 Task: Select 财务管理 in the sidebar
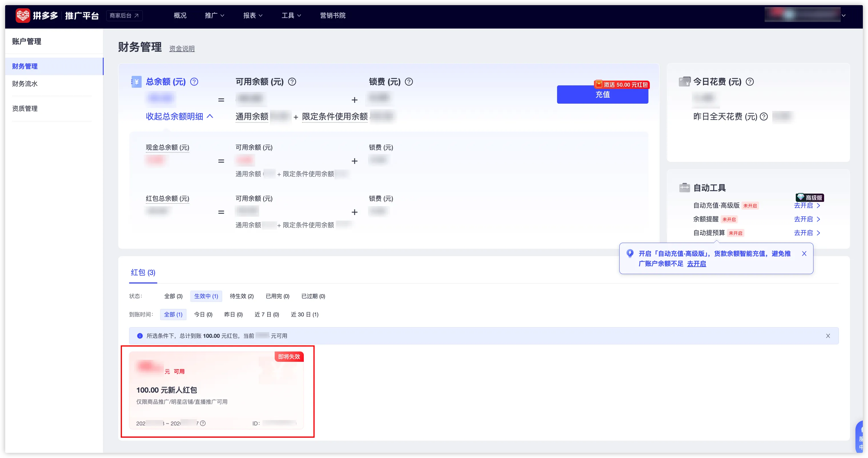(x=54, y=66)
